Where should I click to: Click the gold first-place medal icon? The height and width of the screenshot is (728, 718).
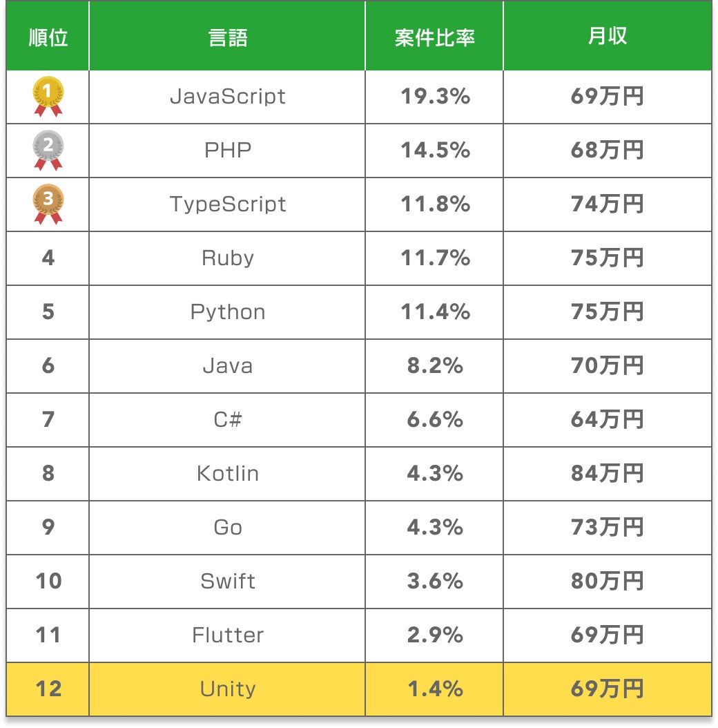pos(48,96)
